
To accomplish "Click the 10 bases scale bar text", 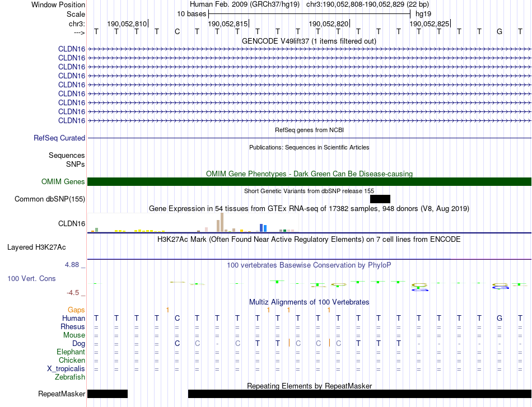I will pyautogui.click(x=192, y=14).
